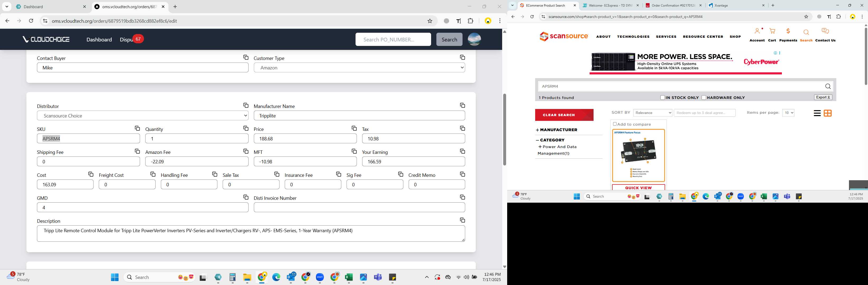
Task: Copy the Disti Invoice Number value
Action: coord(462,197)
